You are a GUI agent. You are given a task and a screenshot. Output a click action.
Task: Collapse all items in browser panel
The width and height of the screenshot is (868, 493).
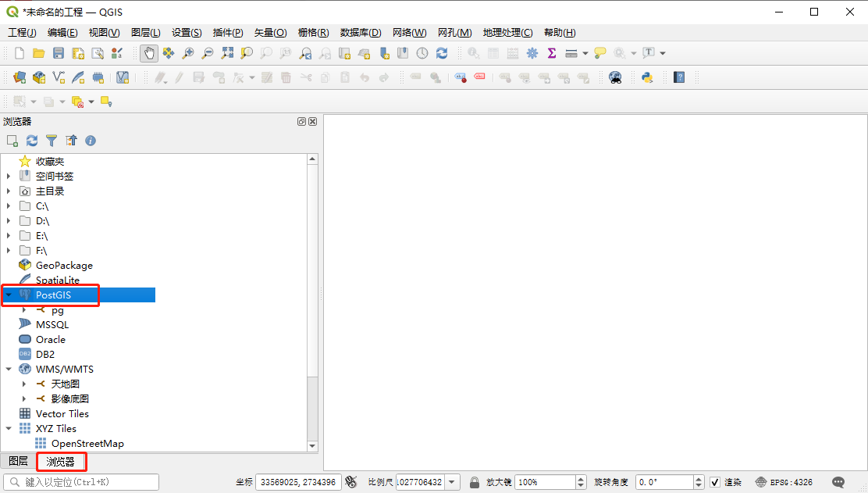71,141
